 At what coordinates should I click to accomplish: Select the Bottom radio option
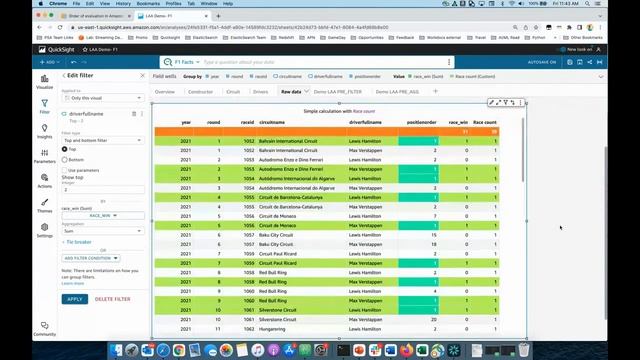point(64,160)
